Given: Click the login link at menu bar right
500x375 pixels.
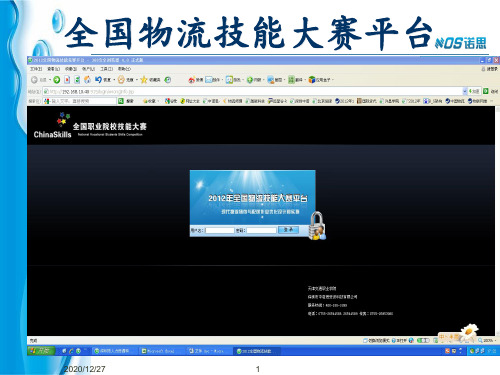Looking at the screenshot, I should click(490, 69).
